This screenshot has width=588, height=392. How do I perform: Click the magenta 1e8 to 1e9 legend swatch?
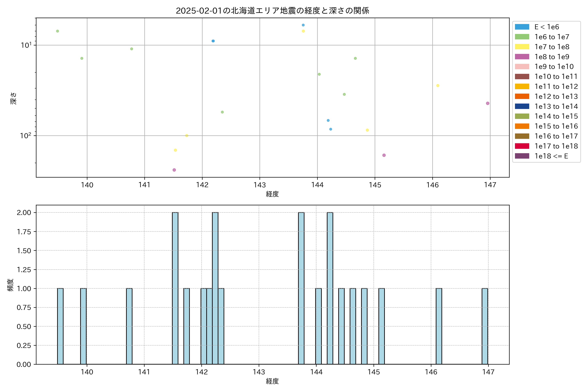tap(522, 57)
